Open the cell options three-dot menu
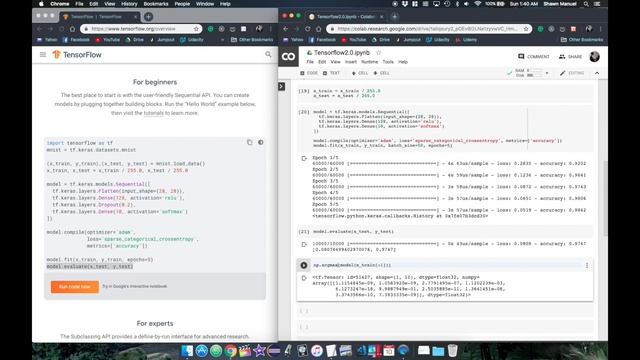Viewport: 640px width, 360px height. click(587, 265)
